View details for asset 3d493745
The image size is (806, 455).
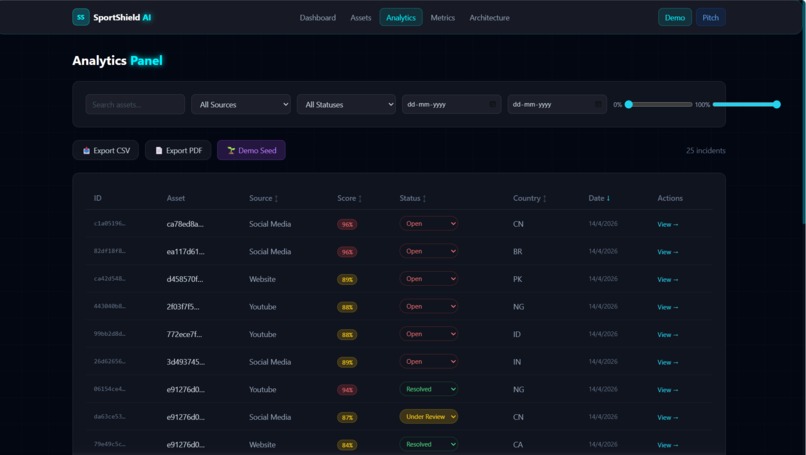point(668,362)
